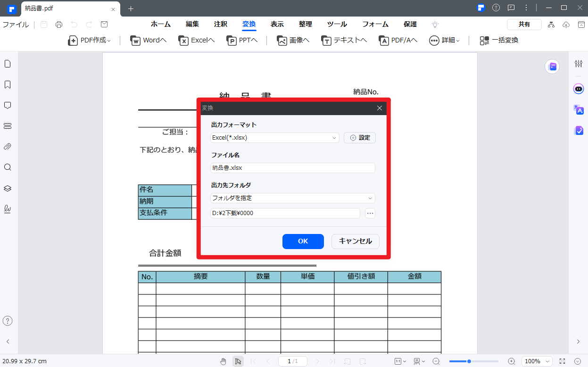
Task: Convert PDF to Word
Action: (149, 41)
